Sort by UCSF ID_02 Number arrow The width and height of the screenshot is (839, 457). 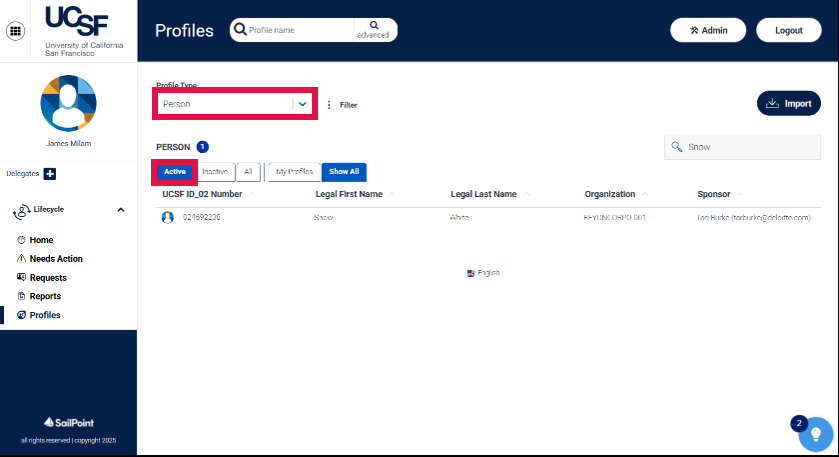pos(251,194)
